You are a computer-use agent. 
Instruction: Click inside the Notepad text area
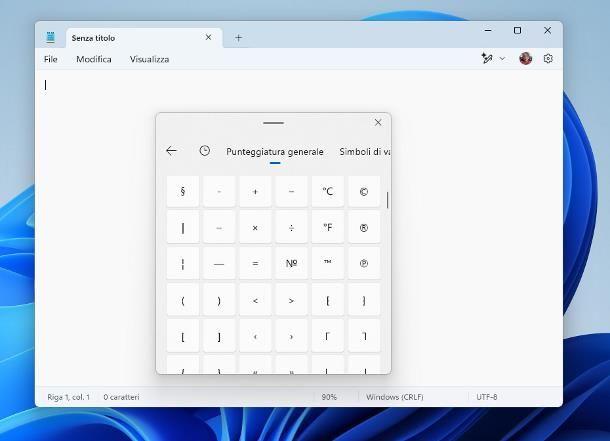tap(299, 228)
